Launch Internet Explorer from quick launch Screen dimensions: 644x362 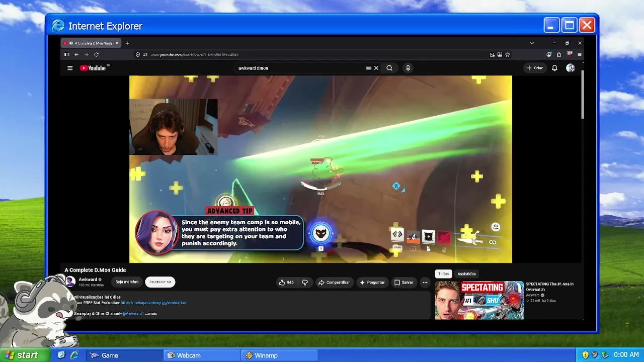(74, 355)
